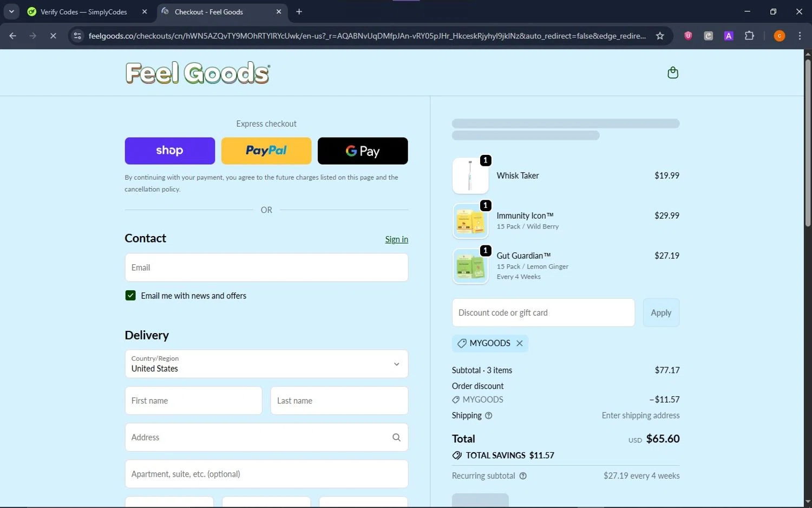Click the $65.60 total amount

point(663,439)
